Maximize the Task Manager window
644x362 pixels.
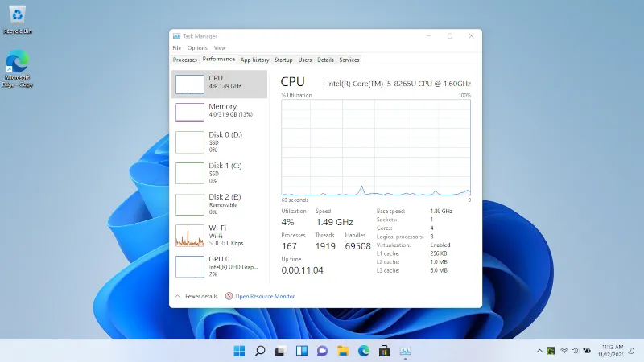pyautogui.click(x=450, y=36)
